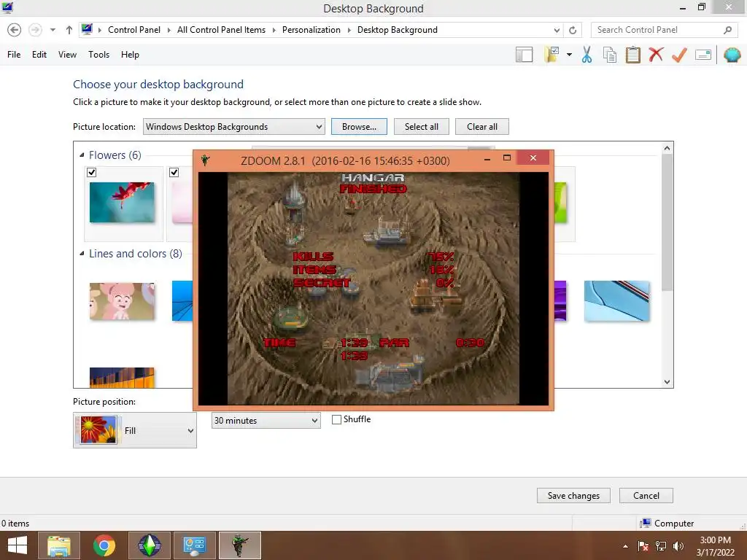
Task: Click the ZDoom Hangar intermission screen
Action: (x=373, y=289)
